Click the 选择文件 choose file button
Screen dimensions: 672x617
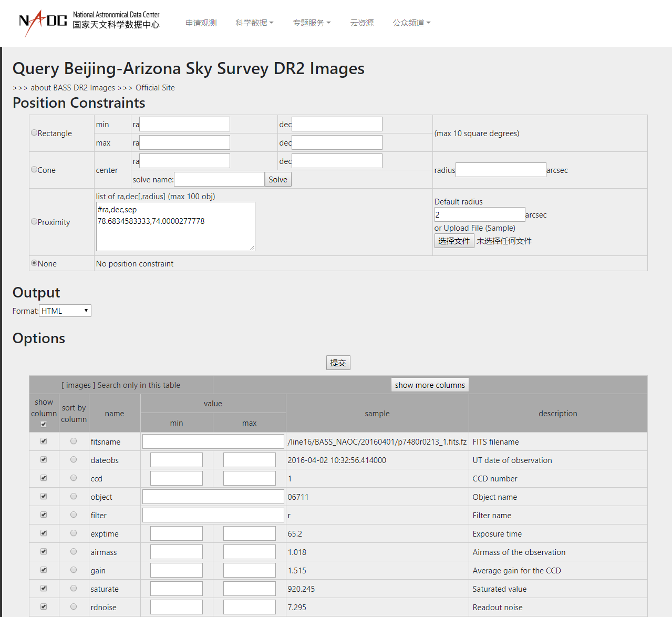[454, 241]
